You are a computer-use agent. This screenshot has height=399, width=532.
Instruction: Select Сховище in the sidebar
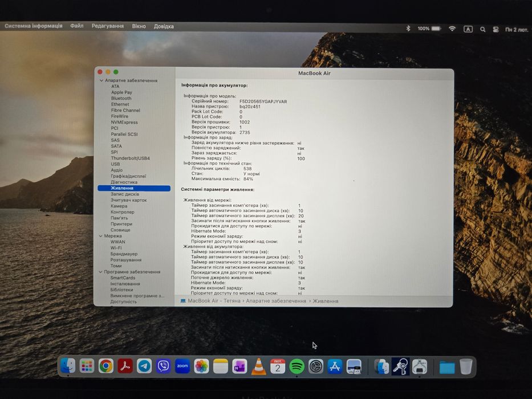[x=120, y=230]
